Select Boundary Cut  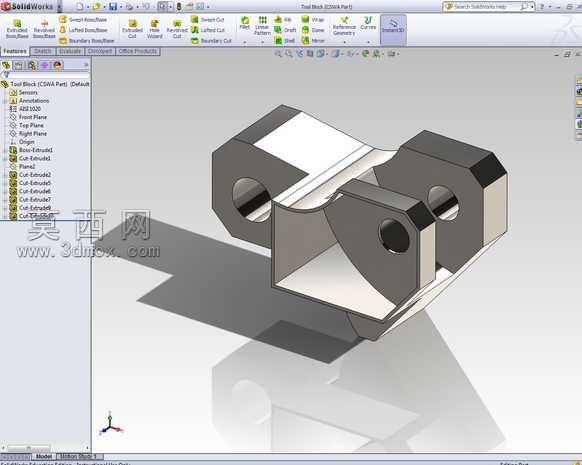click(x=211, y=40)
